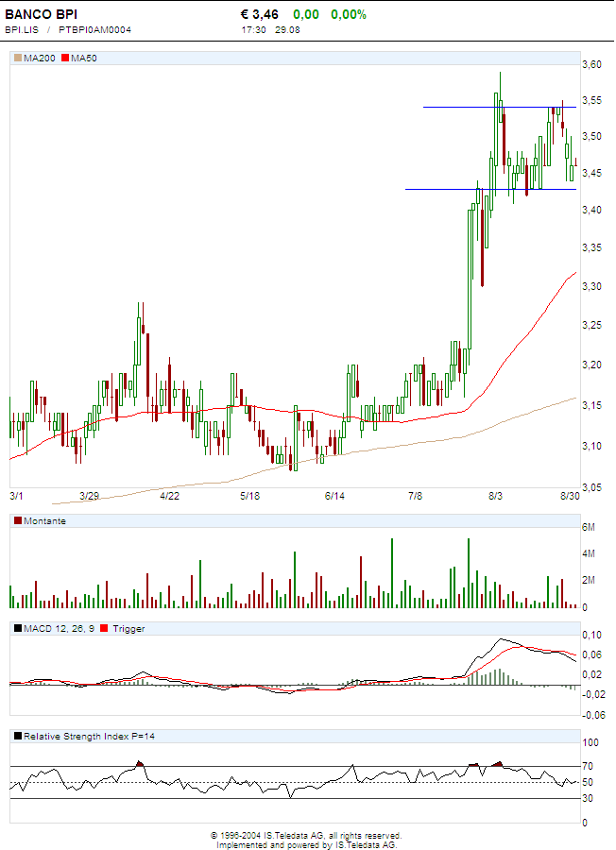Click the 6/14 date axis label
Screen dimensions: 616x850
coord(334,496)
